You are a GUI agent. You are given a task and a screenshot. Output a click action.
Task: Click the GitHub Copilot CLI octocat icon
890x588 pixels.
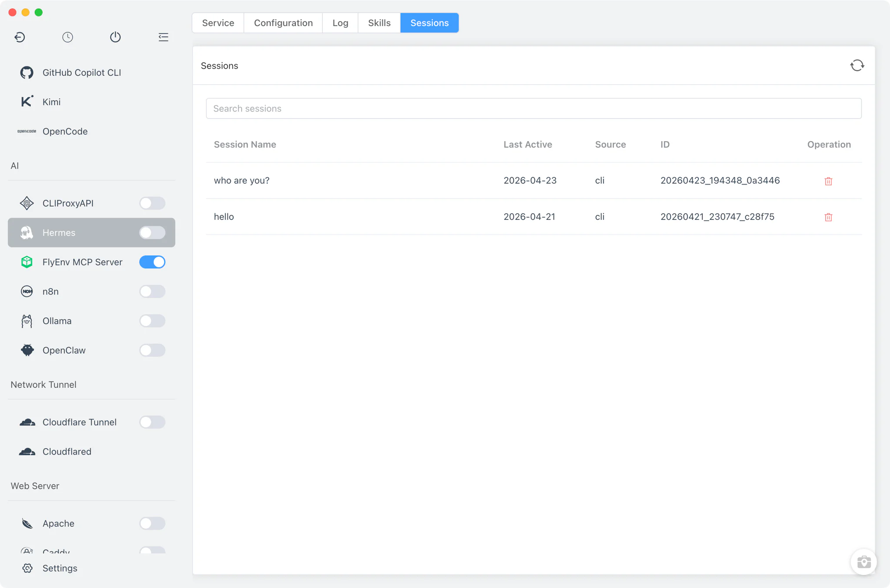[27, 73]
